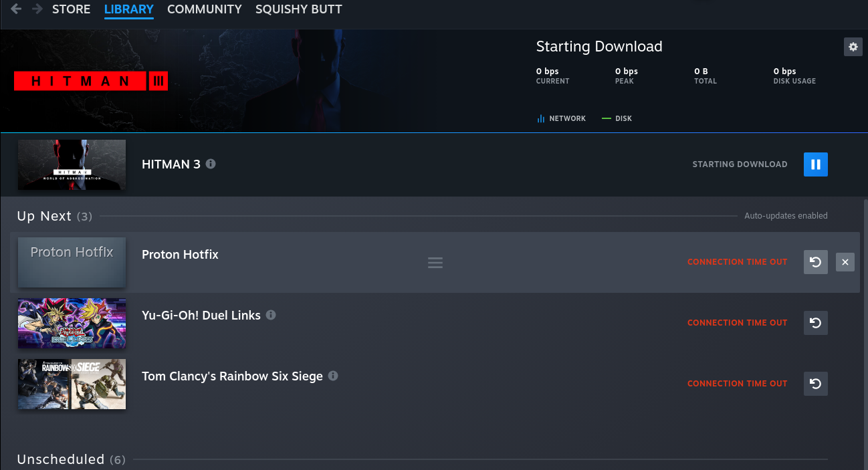Image resolution: width=868 pixels, height=470 pixels.
Task: Retry the Yu-Gi-Oh! Duel Links download
Action: 815,323
